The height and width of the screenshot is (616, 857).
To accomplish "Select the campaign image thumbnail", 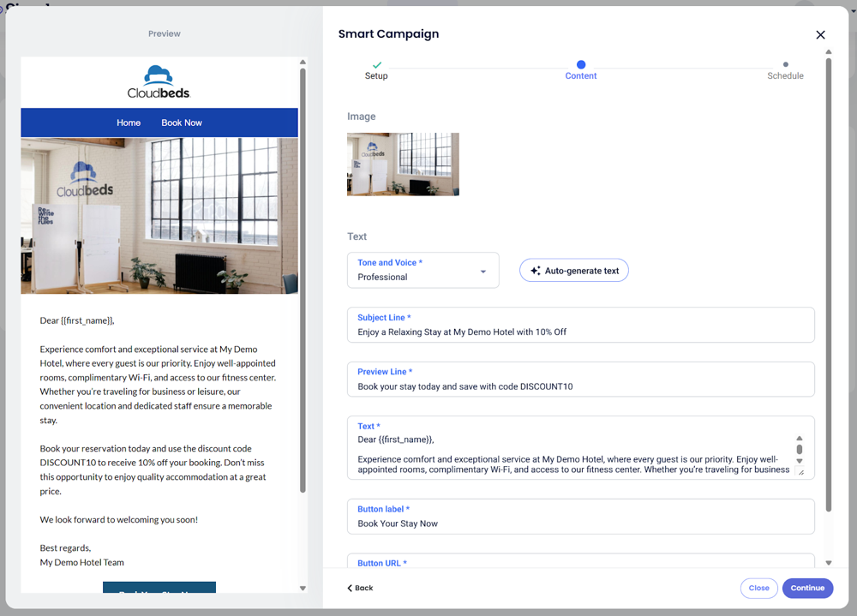I will tap(403, 164).
